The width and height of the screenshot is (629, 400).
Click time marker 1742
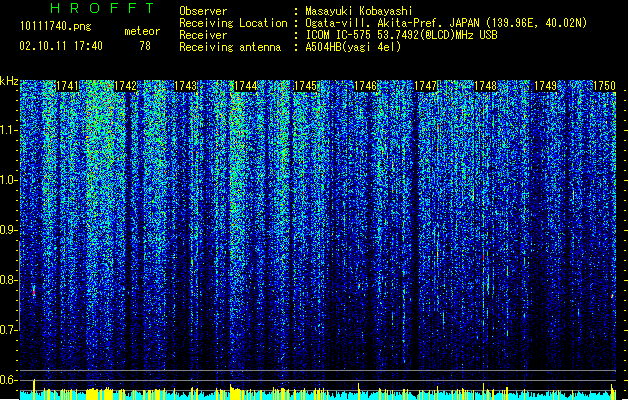click(x=126, y=86)
